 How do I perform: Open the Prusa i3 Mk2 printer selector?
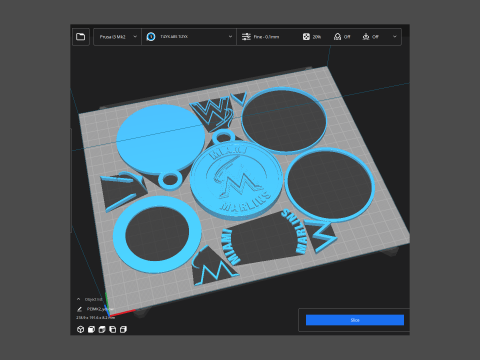[118, 37]
